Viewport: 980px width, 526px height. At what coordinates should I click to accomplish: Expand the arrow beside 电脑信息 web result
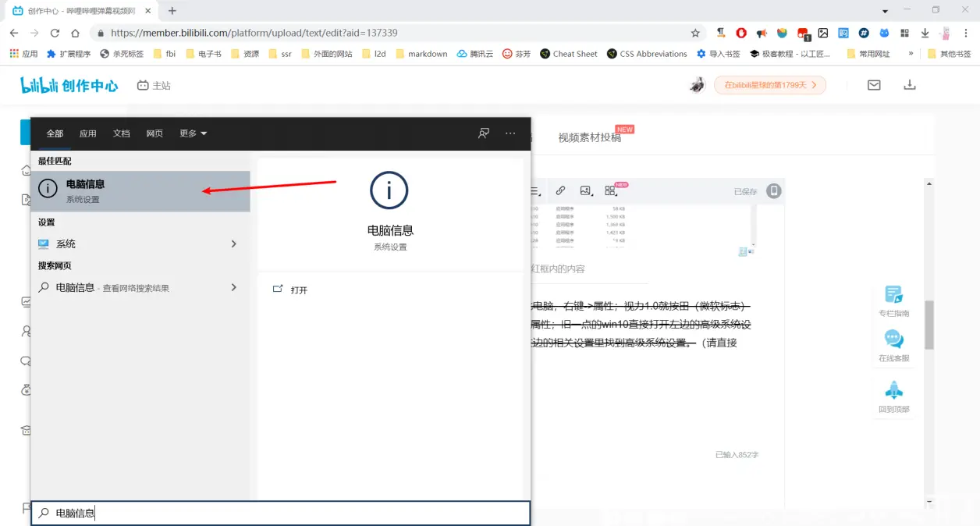pyautogui.click(x=233, y=288)
